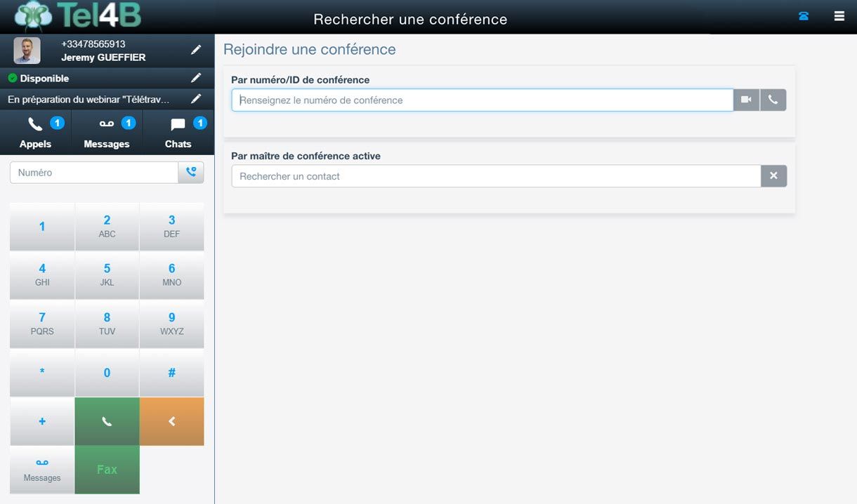Viewport: 857px width, 504px height.
Task: Dial 4 GHI on keypad
Action: point(42,275)
